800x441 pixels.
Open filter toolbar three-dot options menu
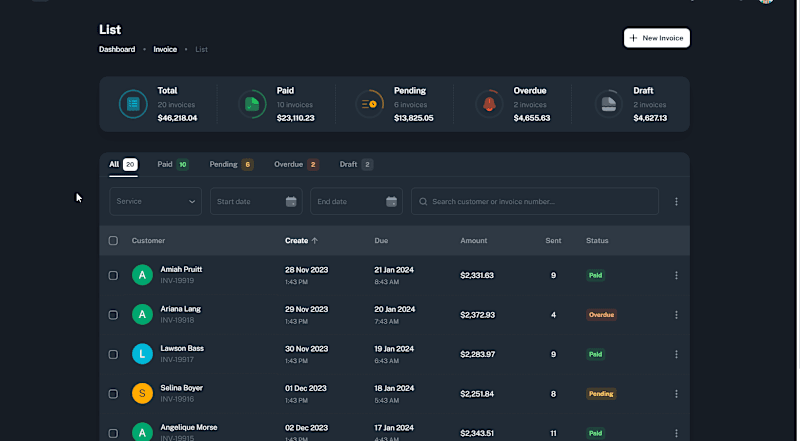click(676, 202)
